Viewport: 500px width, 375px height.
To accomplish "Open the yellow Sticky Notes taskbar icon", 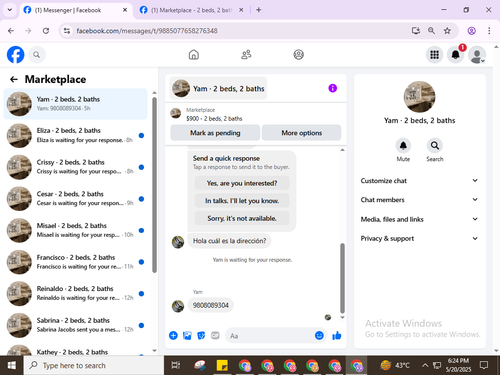I will (222, 365).
